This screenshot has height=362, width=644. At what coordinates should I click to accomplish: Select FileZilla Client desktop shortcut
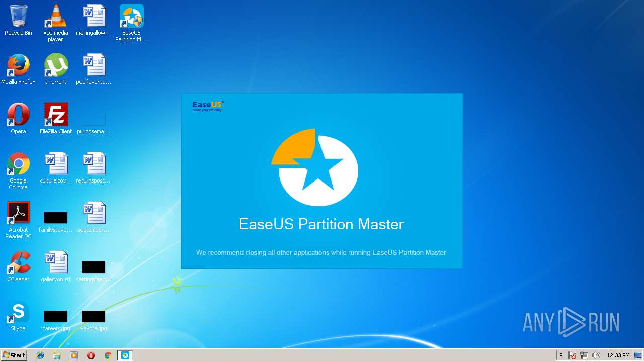(56, 119)
